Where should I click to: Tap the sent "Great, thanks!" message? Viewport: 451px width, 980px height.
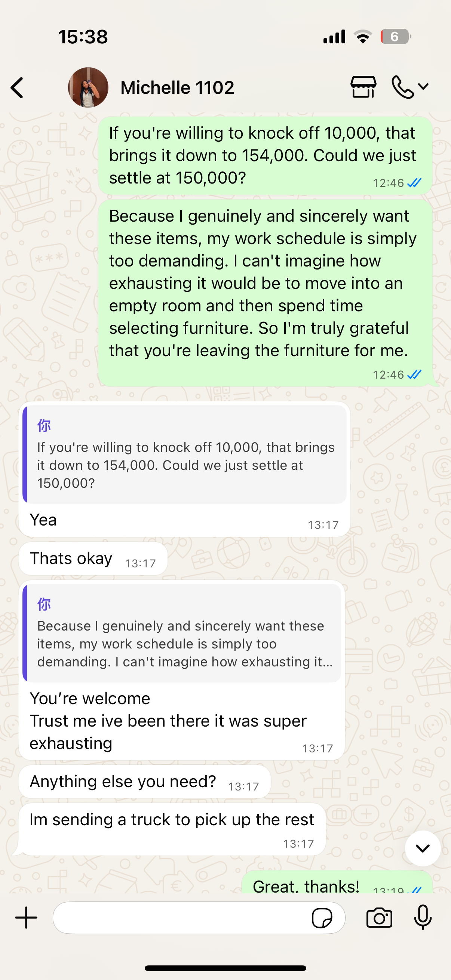(x=337, y=884)
